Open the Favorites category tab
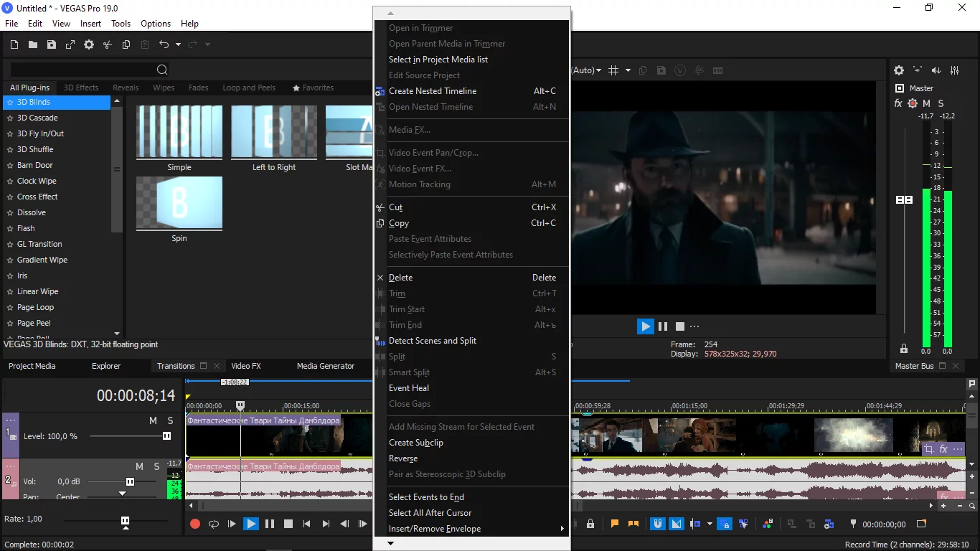The image size is (980, 551). click(x=313, y=88)
